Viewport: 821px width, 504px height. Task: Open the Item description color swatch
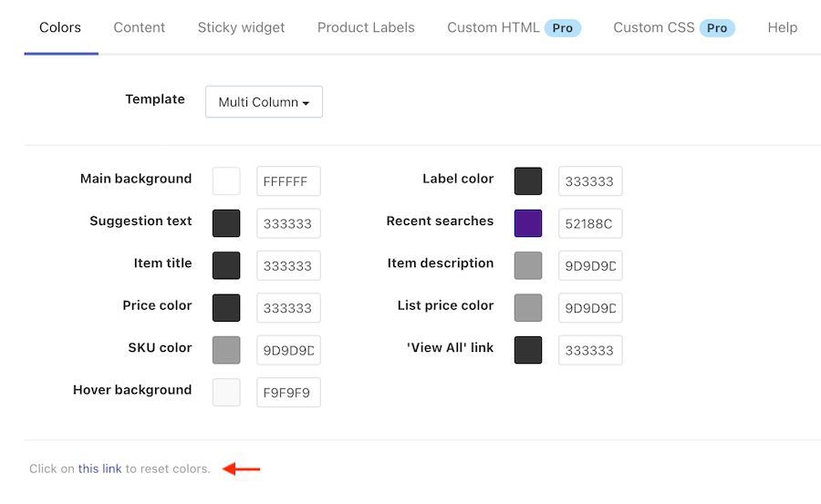pos(528,265)
